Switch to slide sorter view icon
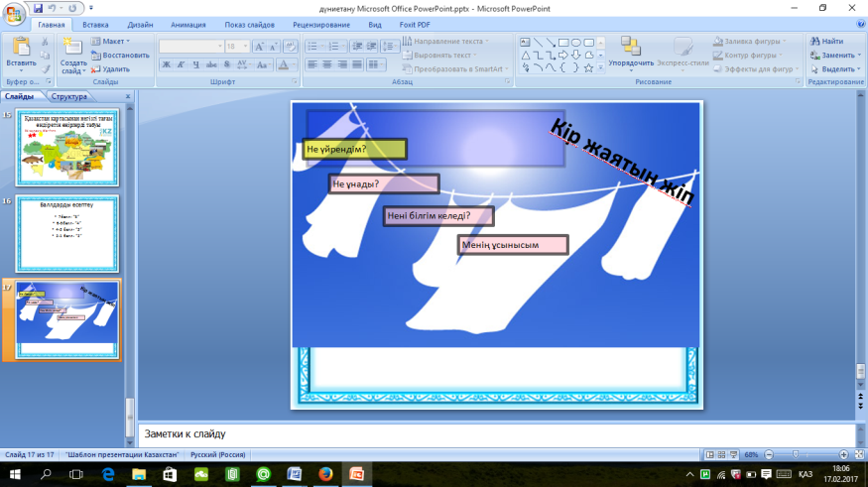 click(x=722, y=455)
